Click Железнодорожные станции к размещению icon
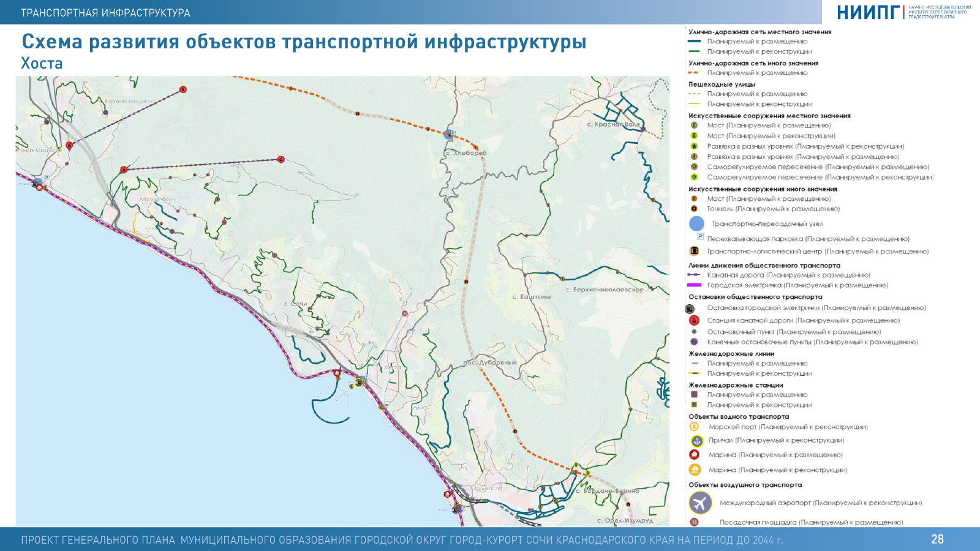The height and width of the screenshot is (551, 980). point(694,394)
